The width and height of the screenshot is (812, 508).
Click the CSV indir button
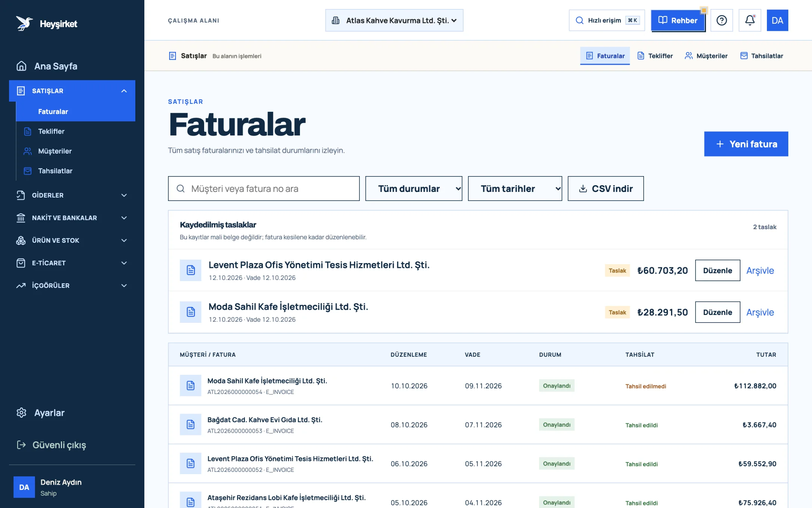tap(606, 189)
